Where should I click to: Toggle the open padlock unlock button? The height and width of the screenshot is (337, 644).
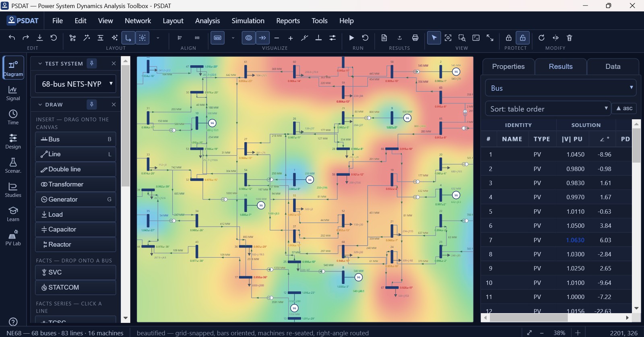click(522, 38)
